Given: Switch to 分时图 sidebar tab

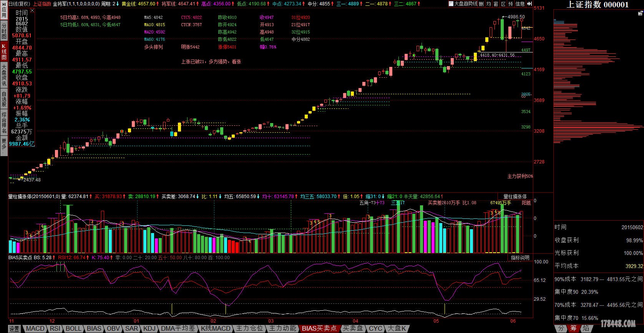Looking at the screenshot, I should pos(4,31).
